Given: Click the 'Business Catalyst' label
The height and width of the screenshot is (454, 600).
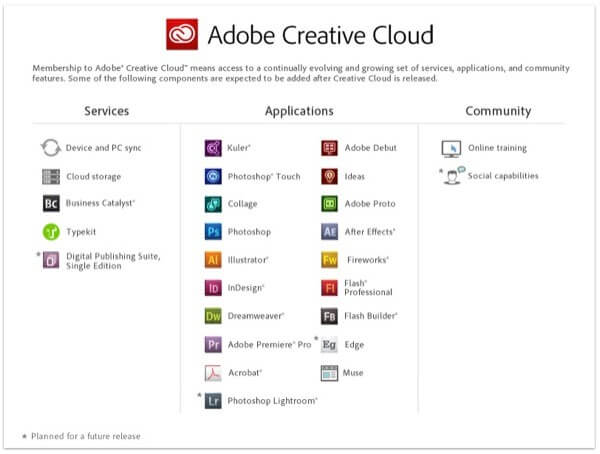Looking at the screenshot, I should (100, 203).
